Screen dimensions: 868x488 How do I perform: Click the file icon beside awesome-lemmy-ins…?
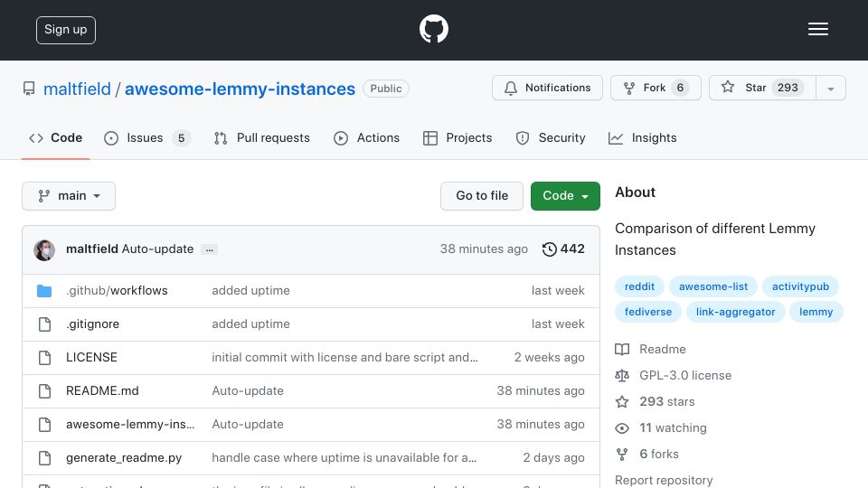pyautogui.click(x=45, y=425)
